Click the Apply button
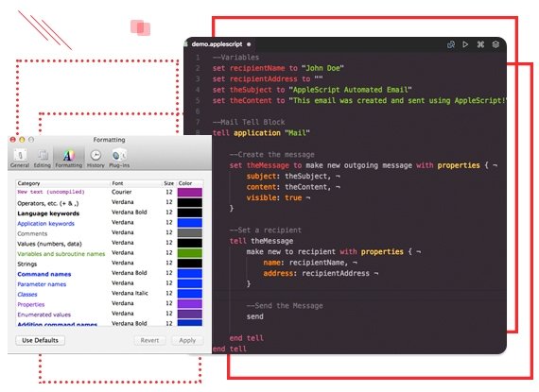539x392 pixels. [187, 340]
